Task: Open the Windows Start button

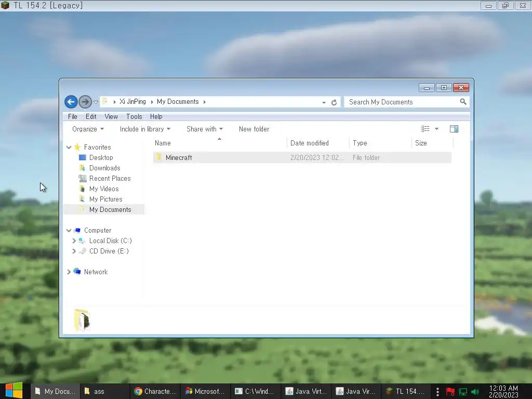Action: click(14, 391)
